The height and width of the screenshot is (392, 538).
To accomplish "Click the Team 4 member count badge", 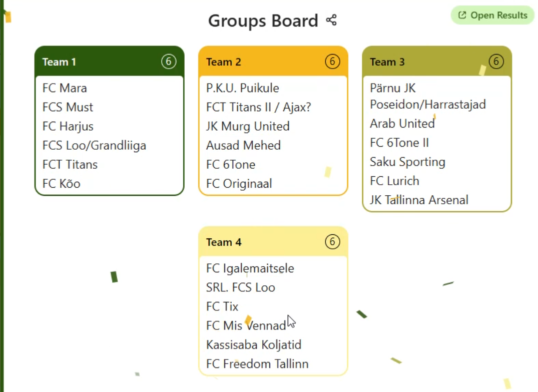I will pos(332,242).
